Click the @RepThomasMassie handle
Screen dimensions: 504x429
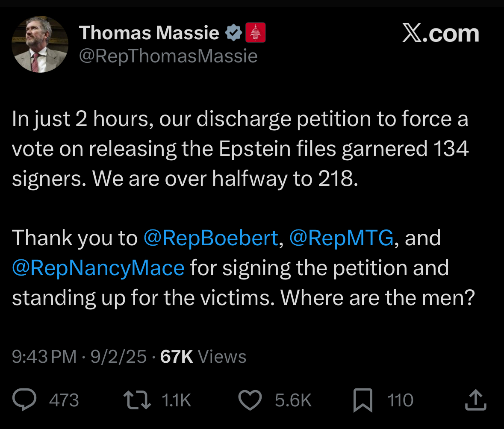pos(168,56)
